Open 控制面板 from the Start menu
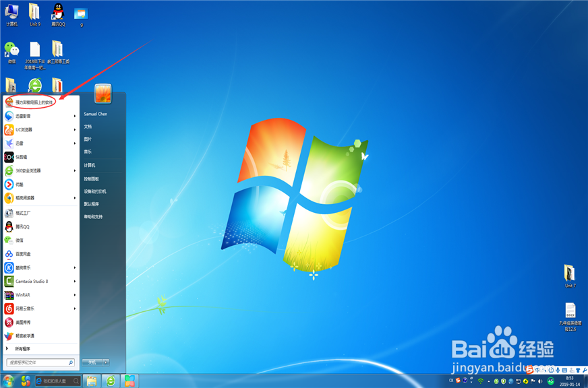588x388 pixels. point(92,179)
